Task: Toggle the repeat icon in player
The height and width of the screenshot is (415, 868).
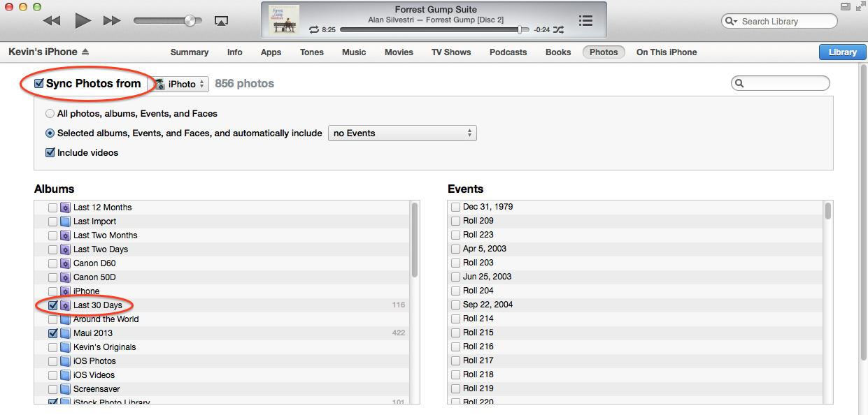Action: tap(313, 30)
